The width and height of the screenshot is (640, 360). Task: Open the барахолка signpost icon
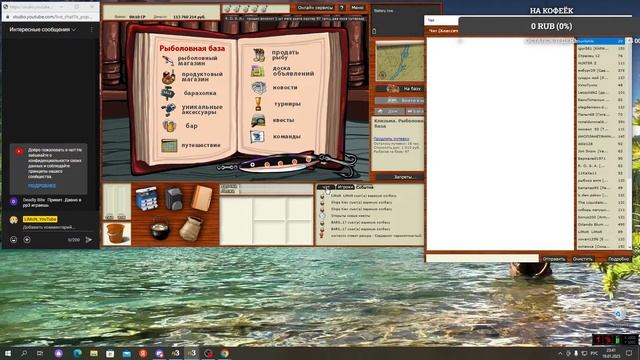coord(168,93)
